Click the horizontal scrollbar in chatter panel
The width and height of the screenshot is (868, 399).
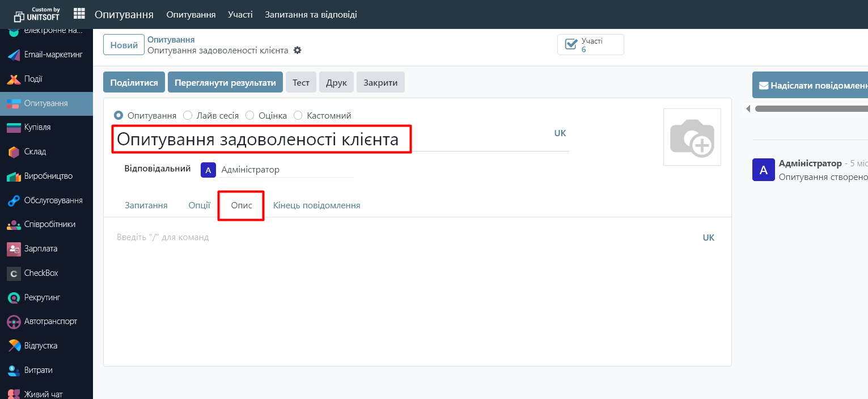(811, 108)
